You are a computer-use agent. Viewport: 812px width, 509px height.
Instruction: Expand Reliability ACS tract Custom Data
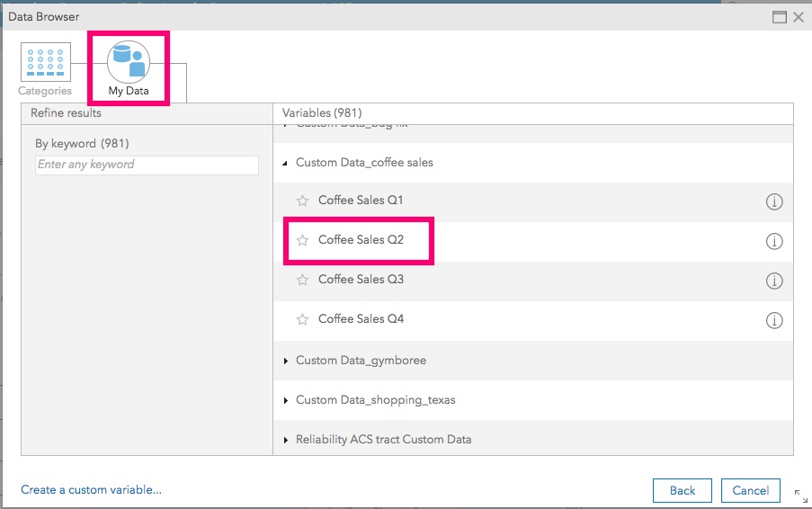[286, 440]
